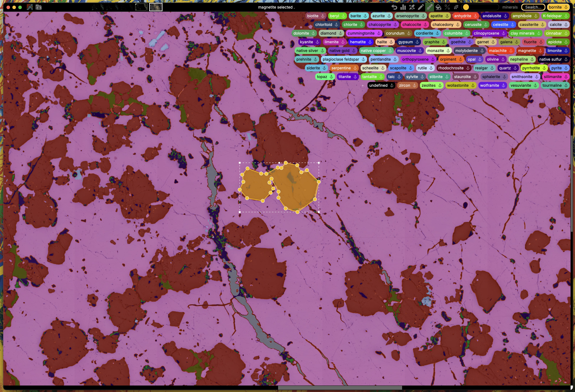This screenshot has height=392, width=575.
Task: Toggle the anchor on the magnetite tag
Action: 540,51
